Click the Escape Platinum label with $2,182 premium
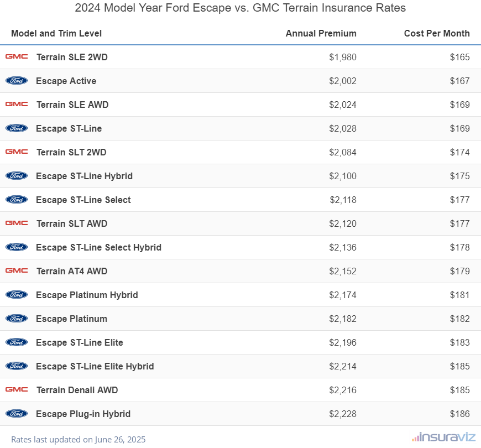This screenshot has width=481, height=448. (71, 319)
